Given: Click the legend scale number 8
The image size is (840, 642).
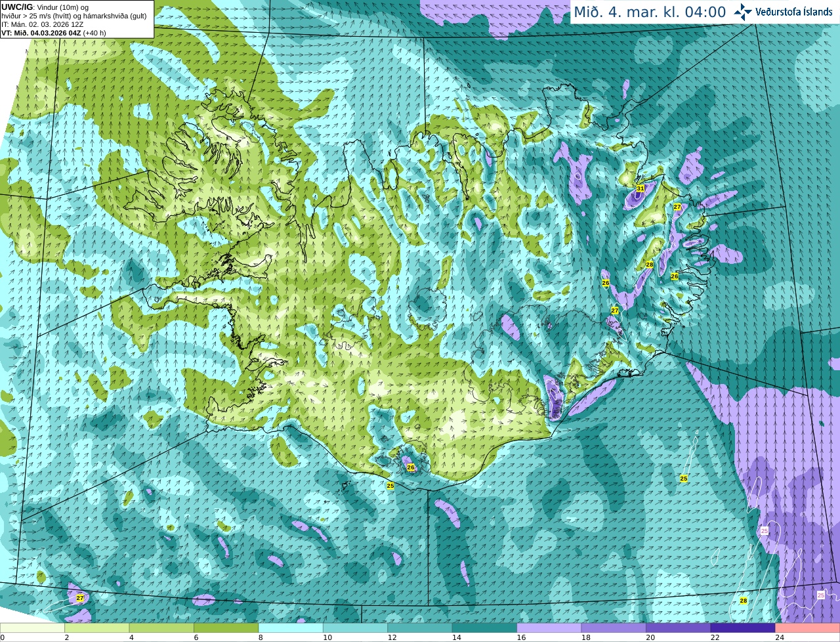Looking at the screenshot, I should tap(261, 637).
